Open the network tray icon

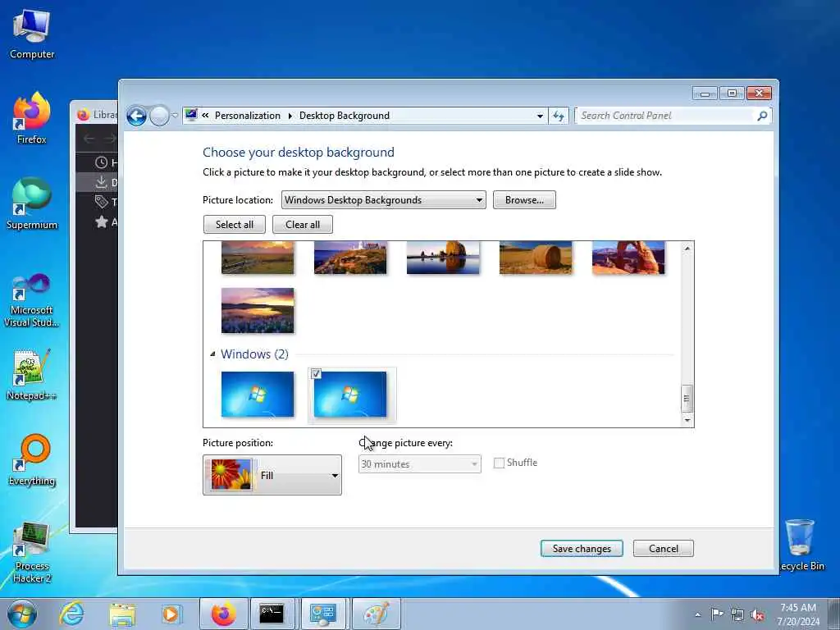[737, 615]
